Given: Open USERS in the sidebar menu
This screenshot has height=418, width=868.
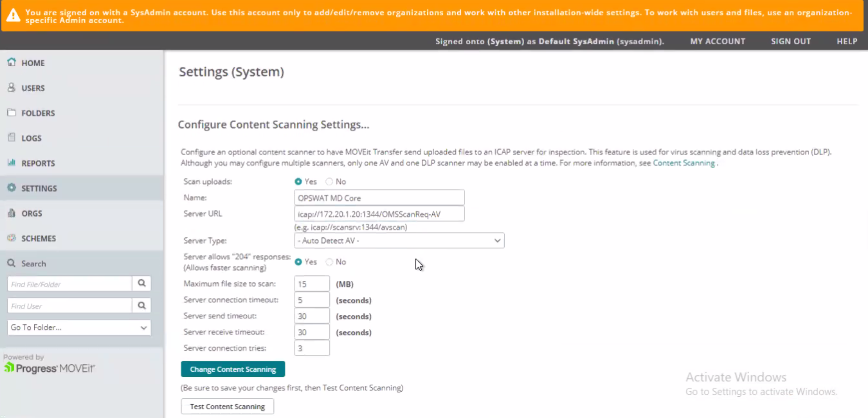Looking at the screenshot, I should [82, 88].
